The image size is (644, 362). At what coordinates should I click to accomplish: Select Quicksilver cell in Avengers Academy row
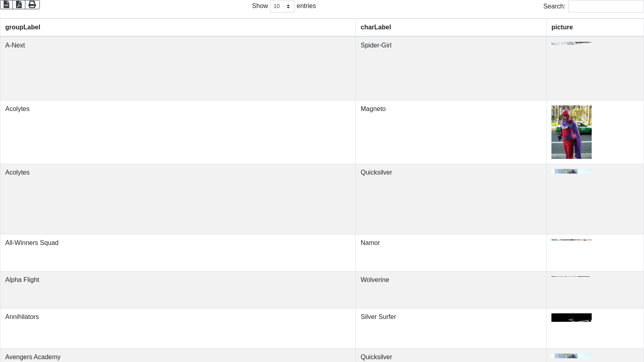[x=451, y=356]
